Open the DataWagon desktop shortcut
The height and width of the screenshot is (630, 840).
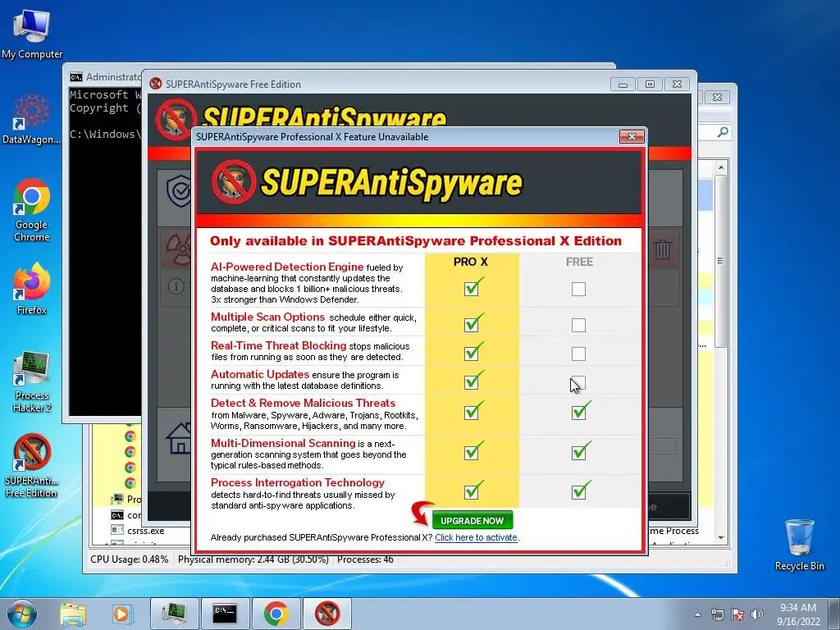pyautogui.click(x=32, y=119)
